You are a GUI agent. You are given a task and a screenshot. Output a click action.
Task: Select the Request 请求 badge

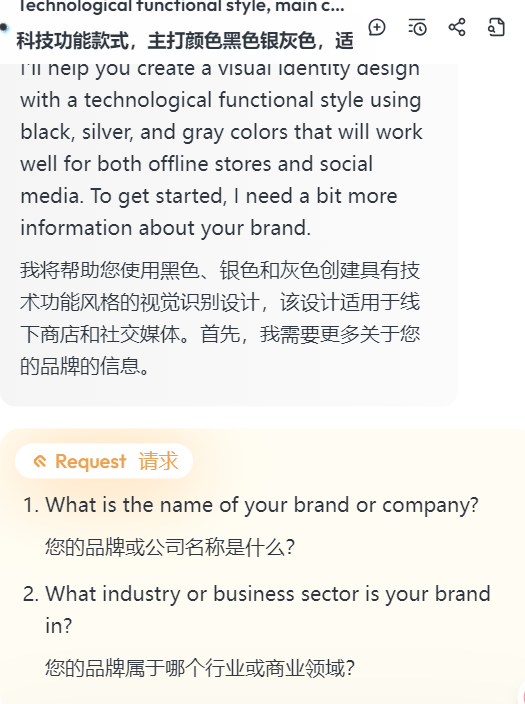(x=104, y=461)
